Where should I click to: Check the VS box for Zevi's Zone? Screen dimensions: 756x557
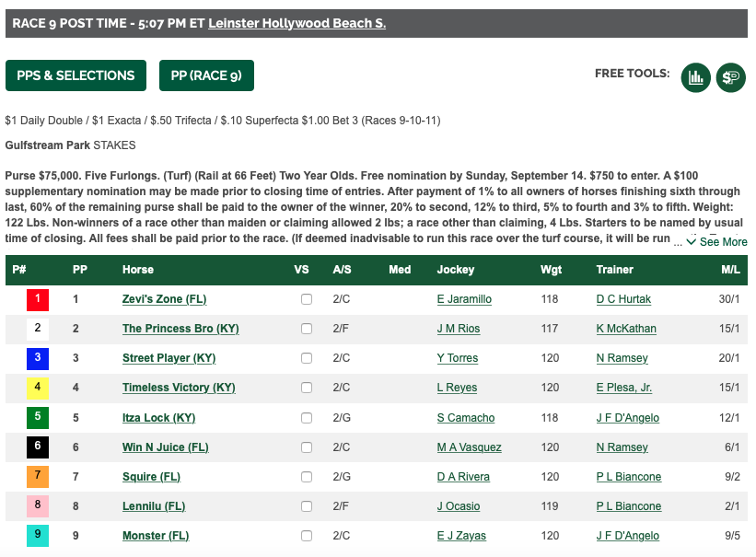pos(307,299)
